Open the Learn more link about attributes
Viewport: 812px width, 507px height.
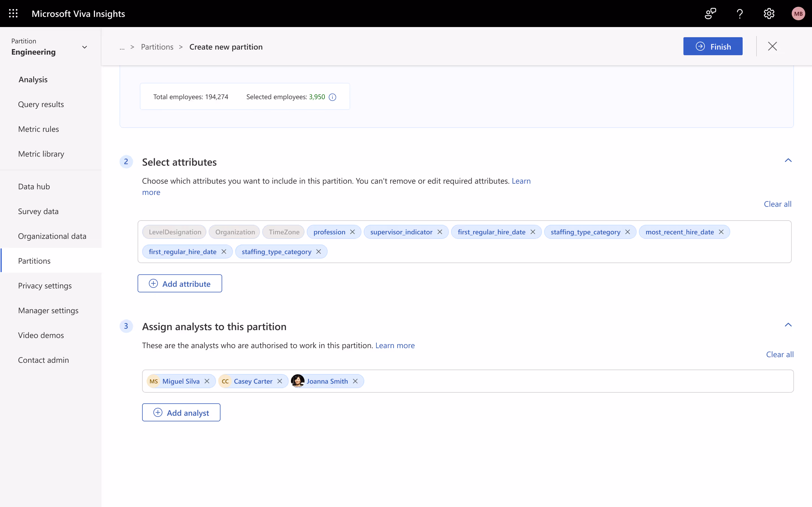521,181
